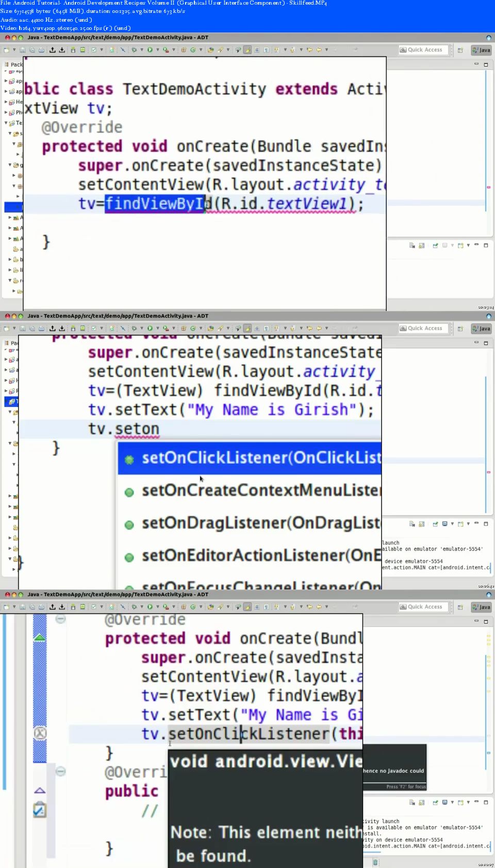Image resolution: width=495 pixels, height=868 pixels.
Task: Click the pink overview ruler marker in top frame
Action: 488,187
